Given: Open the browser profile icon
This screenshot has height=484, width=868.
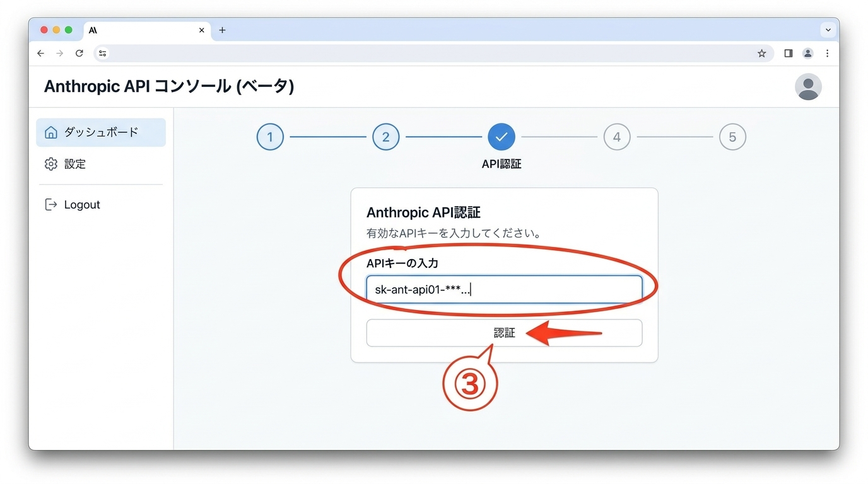Looking at the screenshot, I should click(x=807, y=54).
